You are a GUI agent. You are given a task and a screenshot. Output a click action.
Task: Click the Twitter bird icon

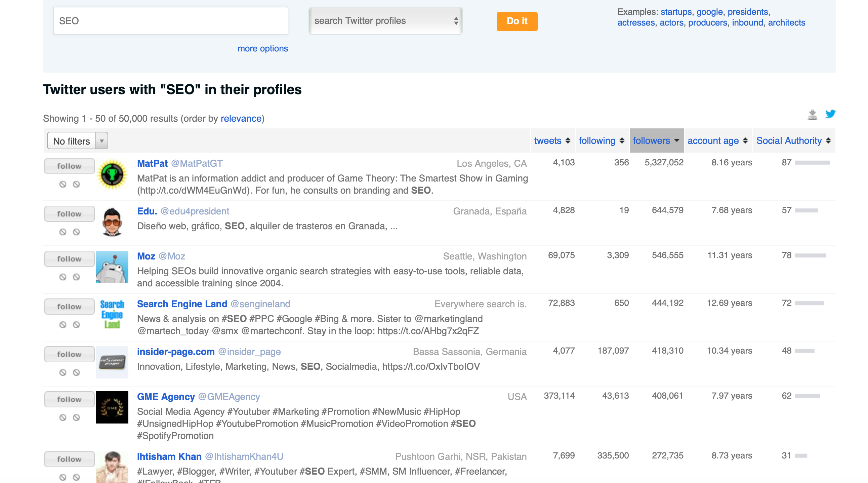830,114
